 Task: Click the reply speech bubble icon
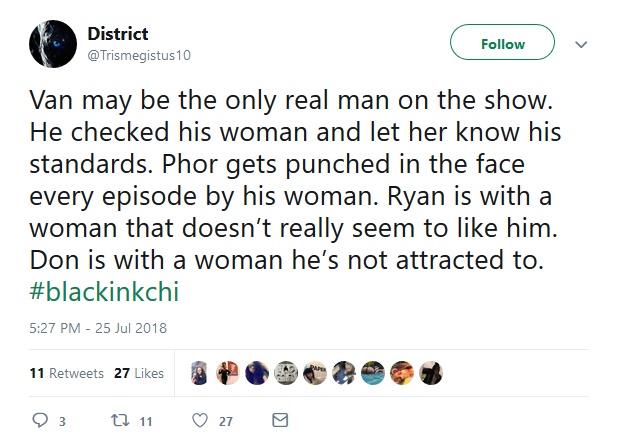click(x=40, y=420)
